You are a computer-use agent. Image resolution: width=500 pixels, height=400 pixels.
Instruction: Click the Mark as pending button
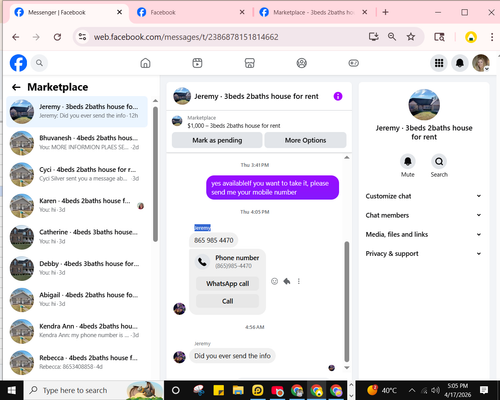[217, 140]
